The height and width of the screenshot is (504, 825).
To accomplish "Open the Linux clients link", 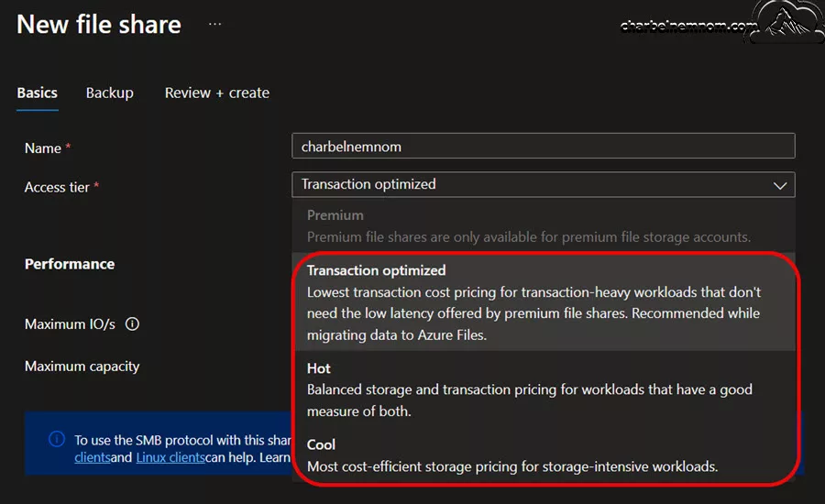I will (x=170, y=457).
